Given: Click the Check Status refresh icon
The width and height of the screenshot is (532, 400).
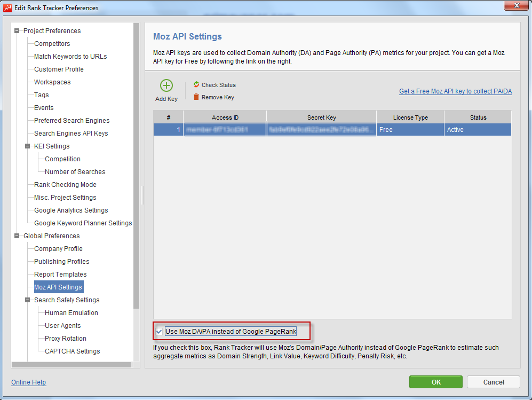Looking at the screenshot, I should pyautogui.click(x=196, y=84).
